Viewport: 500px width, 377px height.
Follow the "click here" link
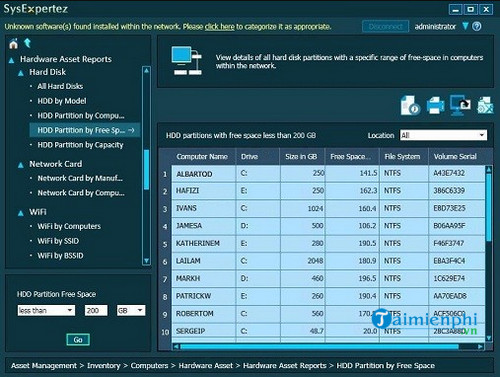click(x=220, y=27)
